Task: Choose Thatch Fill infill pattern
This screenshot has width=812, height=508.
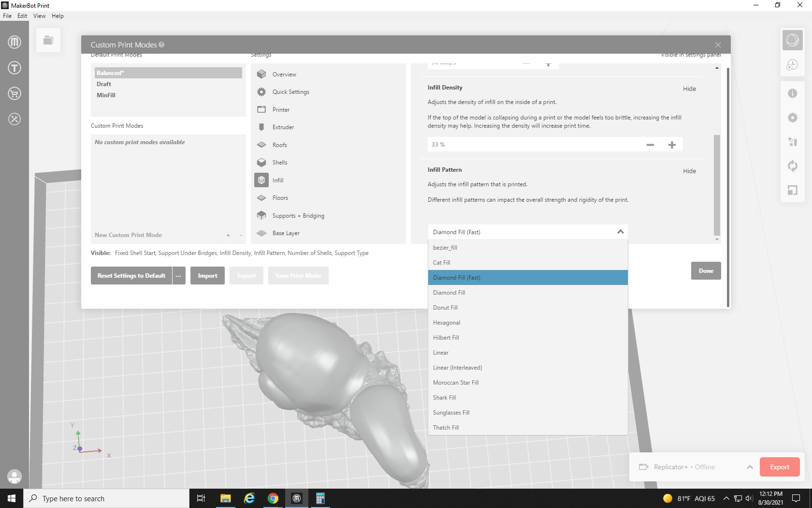Action: coord(528,428)
